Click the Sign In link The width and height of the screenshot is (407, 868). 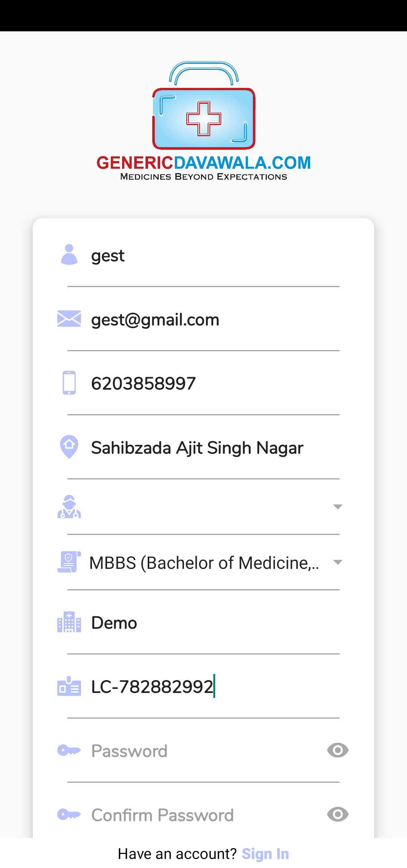click(265, 854)
